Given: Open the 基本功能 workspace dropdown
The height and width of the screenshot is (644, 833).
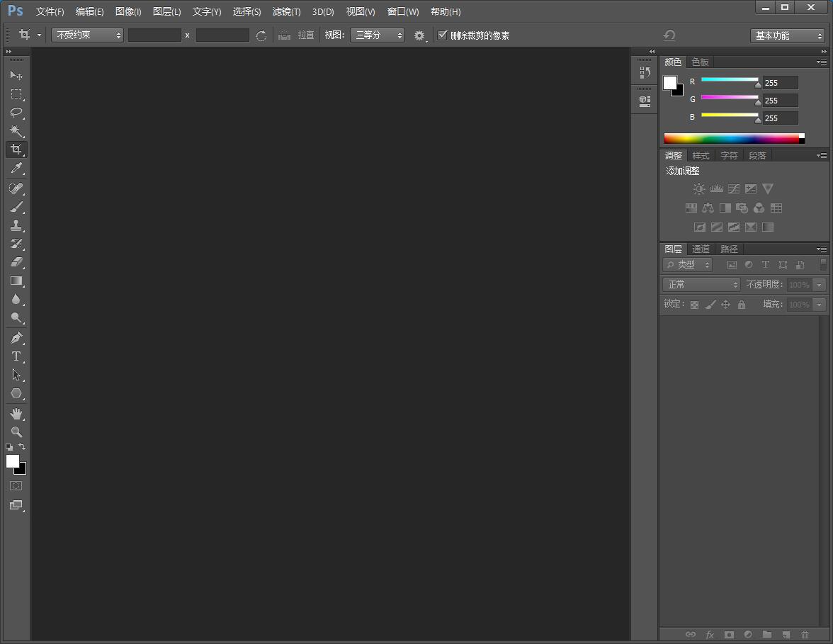Looking at the screenshot, I should click(788, 35).
